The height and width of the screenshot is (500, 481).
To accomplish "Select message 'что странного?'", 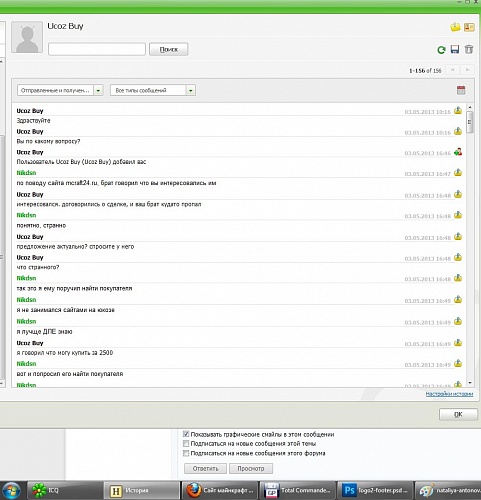I will pyautogui.click(x=38, y=267).
